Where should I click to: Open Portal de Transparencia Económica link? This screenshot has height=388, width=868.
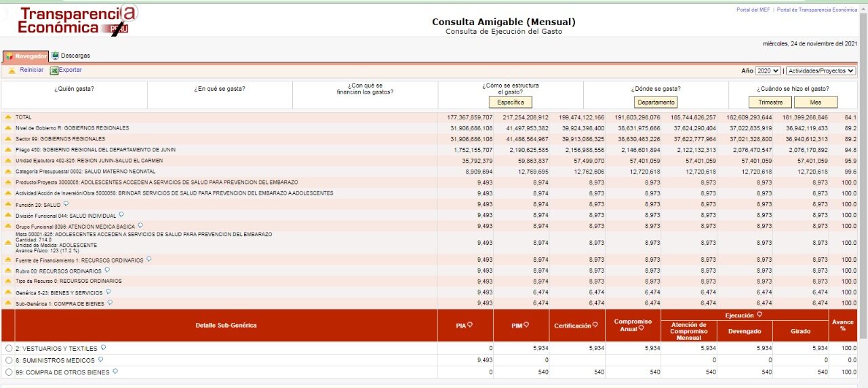[816, 10]
